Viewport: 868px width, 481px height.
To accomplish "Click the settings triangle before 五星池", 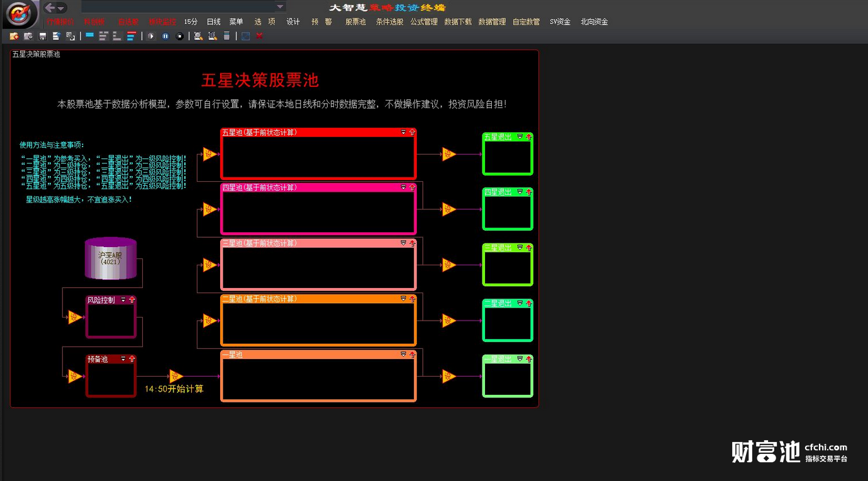I will 209,154.
